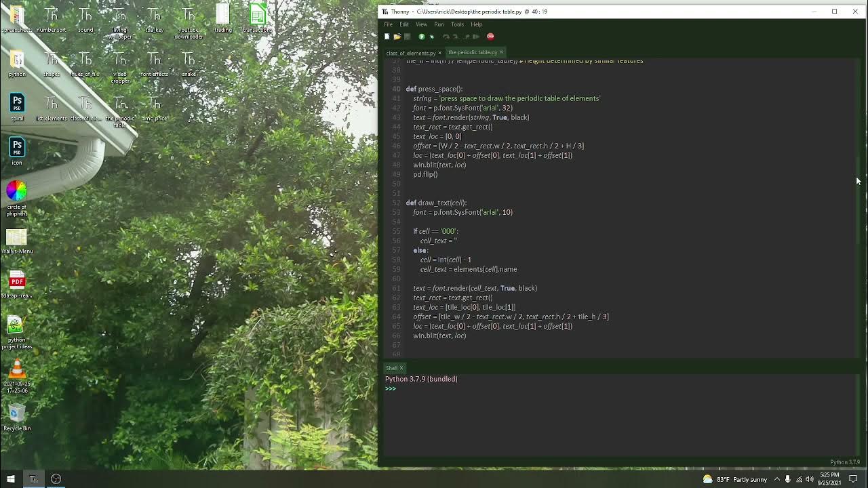Click the 'pd.flip()' code line
Viewport: 868px width, 488px height.
[425, 174]
